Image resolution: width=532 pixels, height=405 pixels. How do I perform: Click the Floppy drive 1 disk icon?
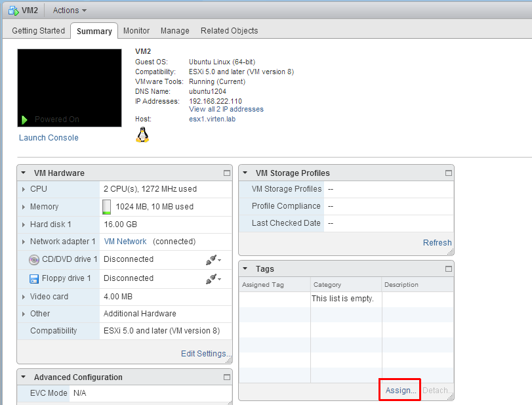[x=34, y=279]
